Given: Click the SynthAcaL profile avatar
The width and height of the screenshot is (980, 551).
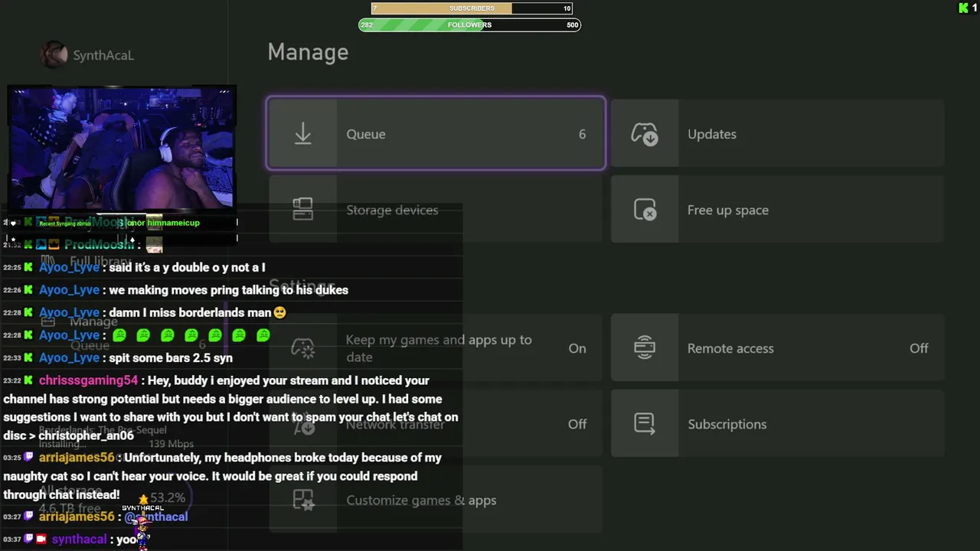Looking at the screenshot, I should point(54,55).
